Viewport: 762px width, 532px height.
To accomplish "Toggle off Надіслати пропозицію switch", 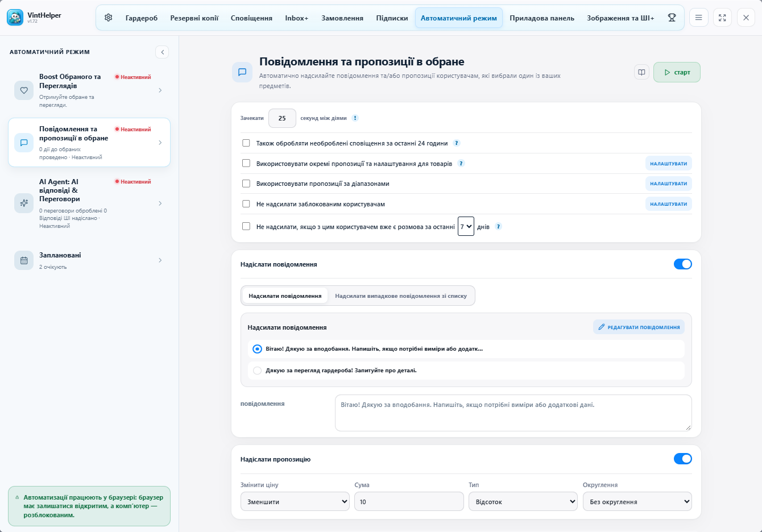I will point(682,459).
